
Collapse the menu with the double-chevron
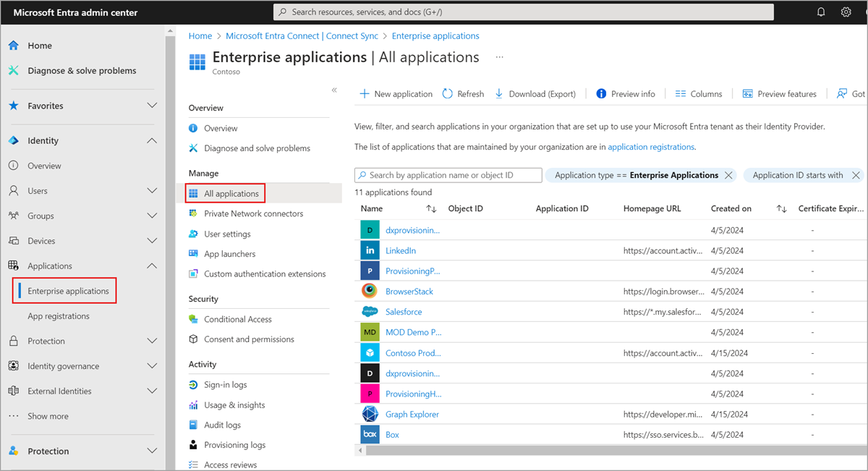tap(334, 90)
